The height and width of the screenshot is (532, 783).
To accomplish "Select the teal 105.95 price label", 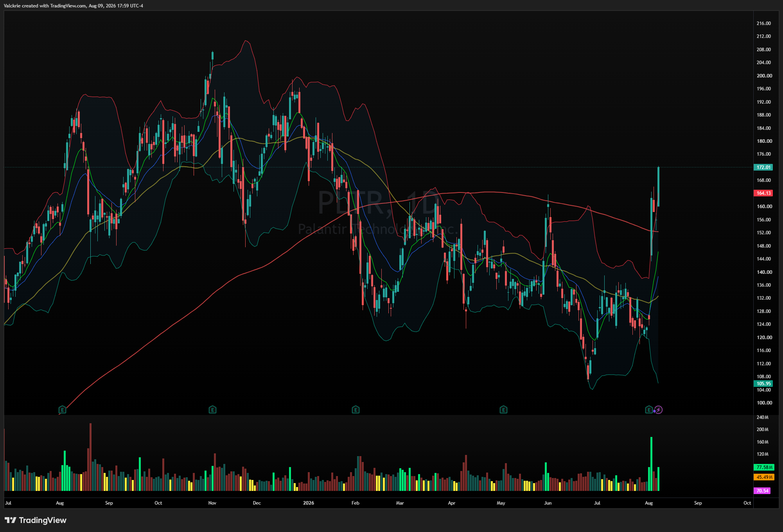I will 763,384.
